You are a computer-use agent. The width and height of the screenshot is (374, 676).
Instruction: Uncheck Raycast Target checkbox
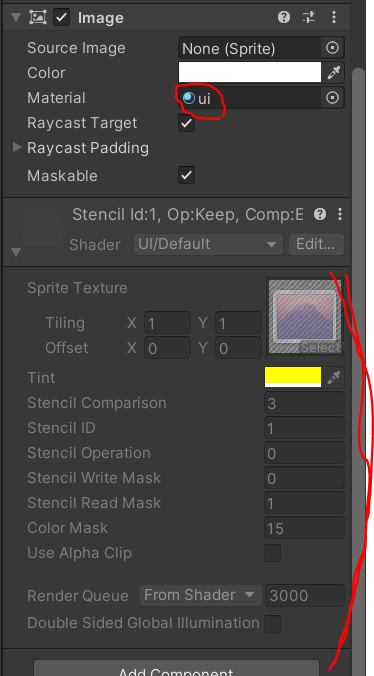187,123
